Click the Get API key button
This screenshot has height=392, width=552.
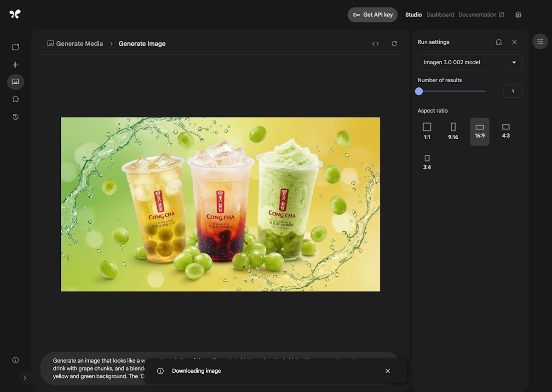pos(373,15)
